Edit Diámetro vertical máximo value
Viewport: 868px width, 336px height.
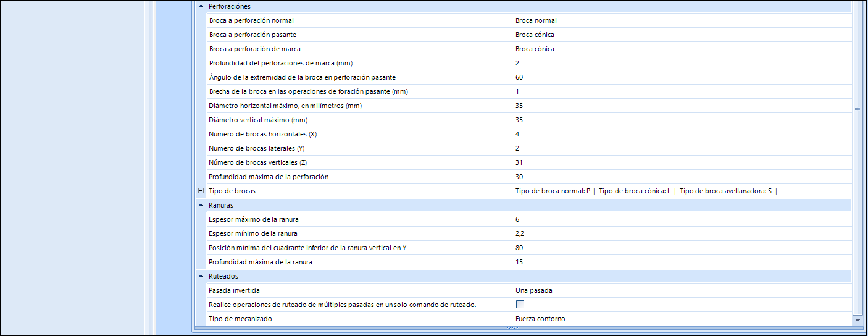click(682, 120)
